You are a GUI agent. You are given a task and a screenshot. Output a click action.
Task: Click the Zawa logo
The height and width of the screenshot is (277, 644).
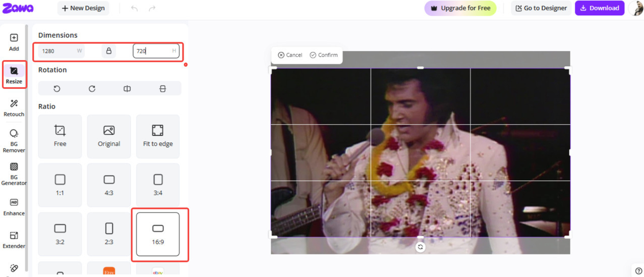click(x=18, y=8)
